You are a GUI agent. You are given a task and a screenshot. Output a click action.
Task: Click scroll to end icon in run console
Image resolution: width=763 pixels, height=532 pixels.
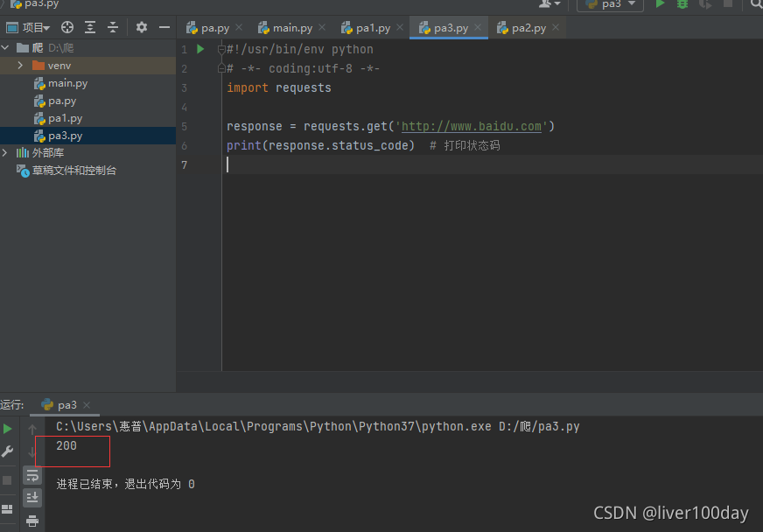[x=32, y=498]
